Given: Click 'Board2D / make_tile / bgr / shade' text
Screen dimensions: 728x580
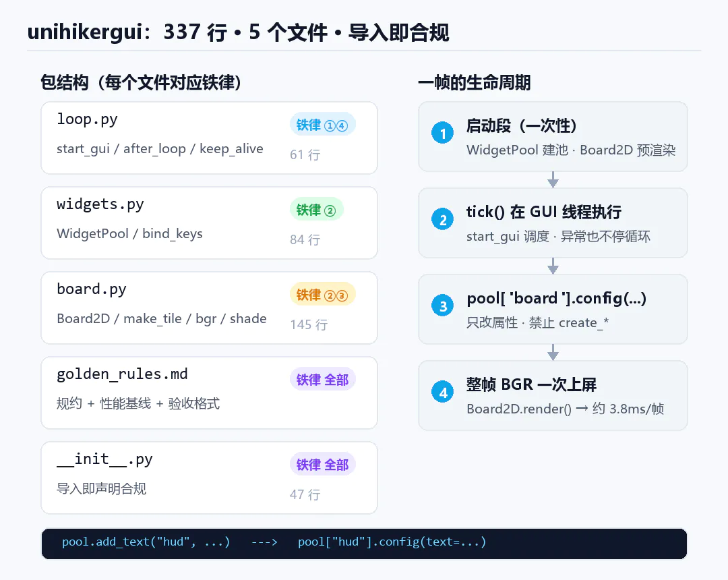Looking at the screenshot, I should (162, 318).
